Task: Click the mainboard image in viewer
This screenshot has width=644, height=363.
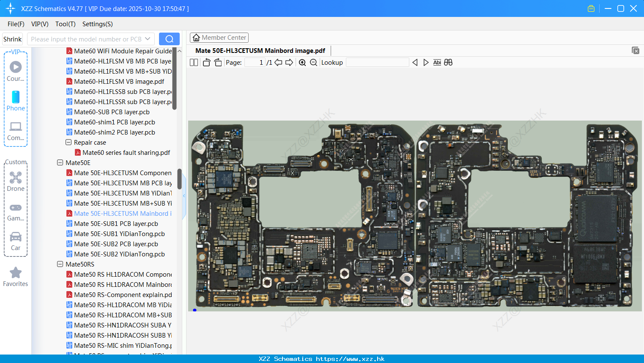Action: point(415,216)
